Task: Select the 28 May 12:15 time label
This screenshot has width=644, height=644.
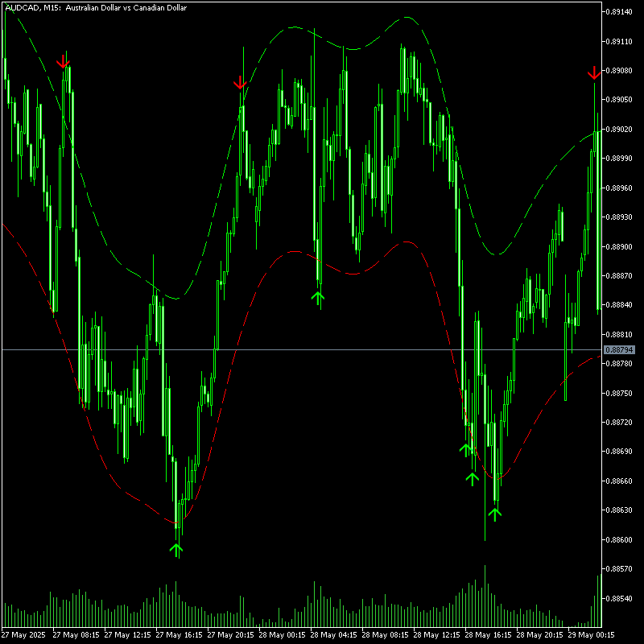Action: click(436, 634)
